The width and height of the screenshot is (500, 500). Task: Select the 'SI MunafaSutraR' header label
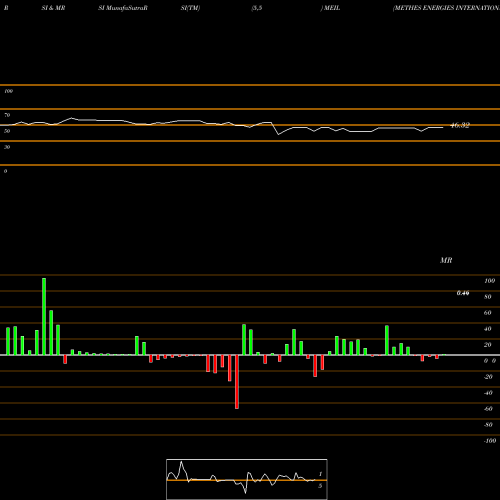(x=123, y=8)
